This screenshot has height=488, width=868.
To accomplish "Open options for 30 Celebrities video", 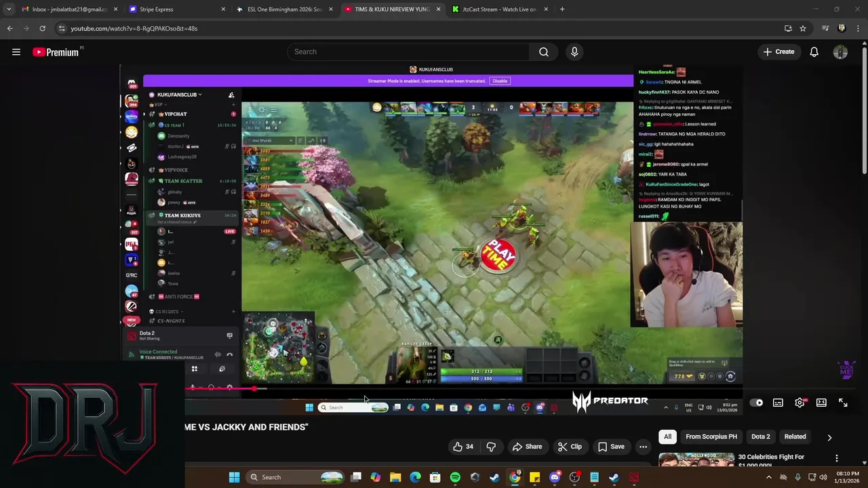I will 836,458.
